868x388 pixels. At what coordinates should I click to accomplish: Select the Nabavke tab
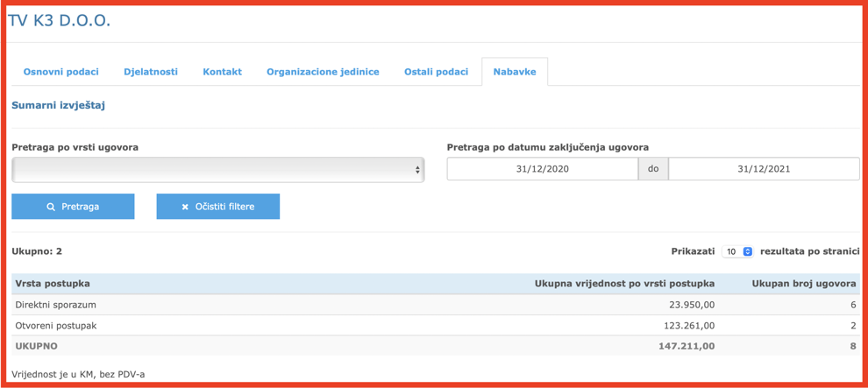pyautogui.click(x=515, y=72)
